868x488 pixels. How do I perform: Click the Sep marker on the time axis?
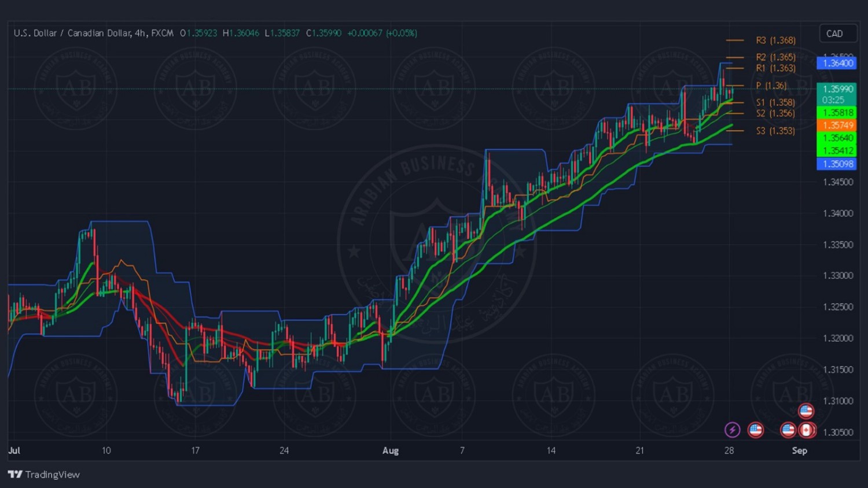(x=799, y=450)
